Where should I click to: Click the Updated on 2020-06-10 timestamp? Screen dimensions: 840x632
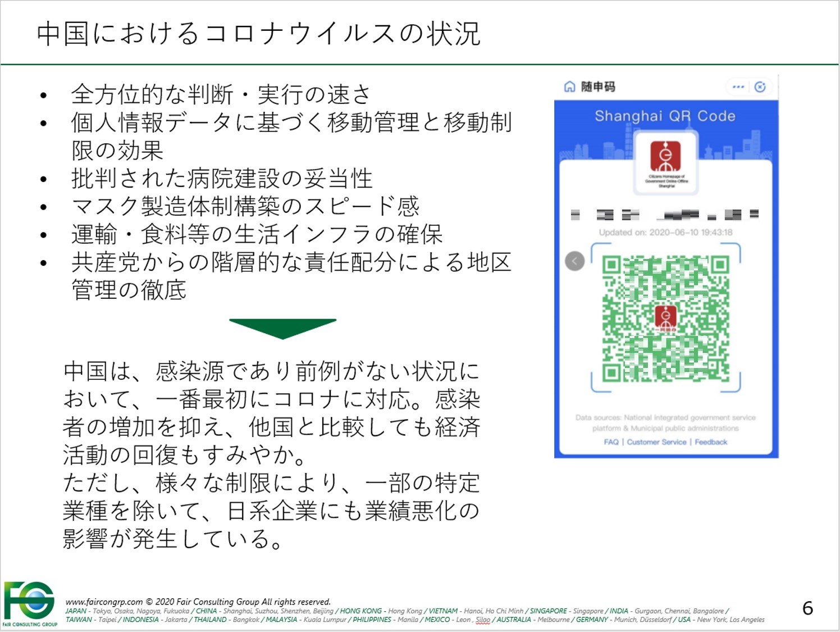click(x=665, y=232)
